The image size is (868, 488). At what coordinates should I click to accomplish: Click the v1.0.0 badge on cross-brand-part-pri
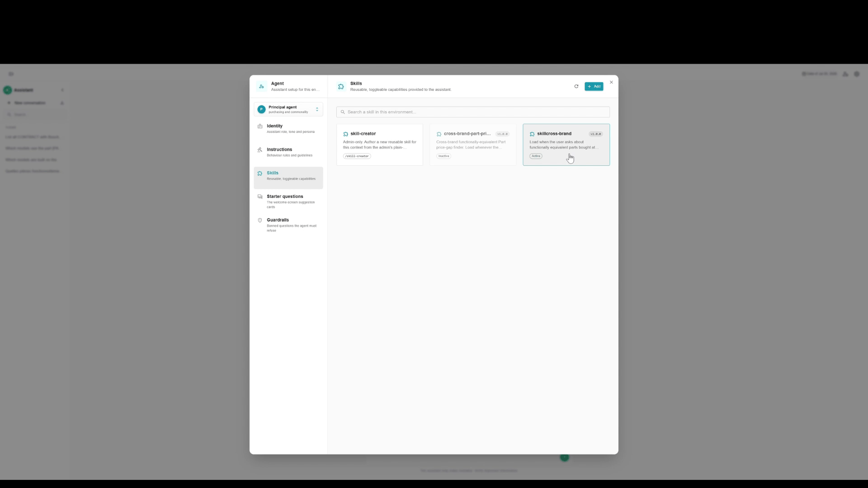tap(502, 134)
